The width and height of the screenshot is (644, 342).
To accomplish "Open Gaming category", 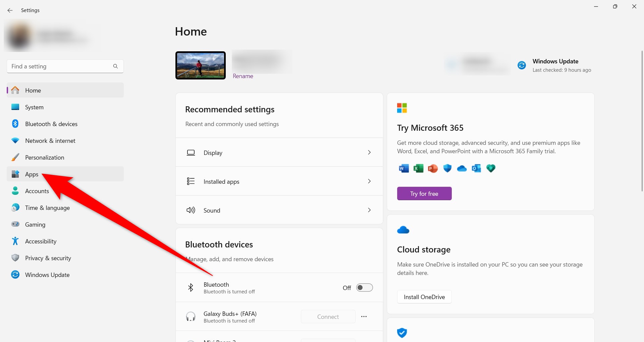I will [x=65, y=224].
